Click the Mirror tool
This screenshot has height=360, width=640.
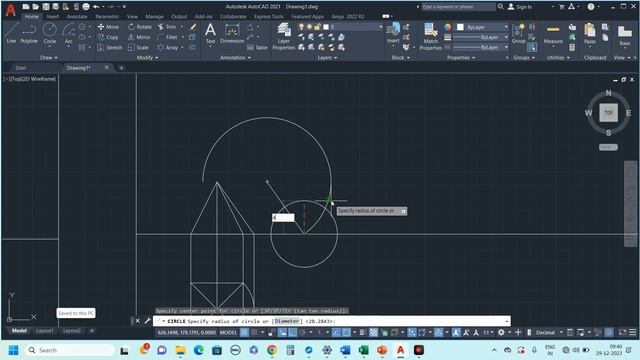coord(139,37)
